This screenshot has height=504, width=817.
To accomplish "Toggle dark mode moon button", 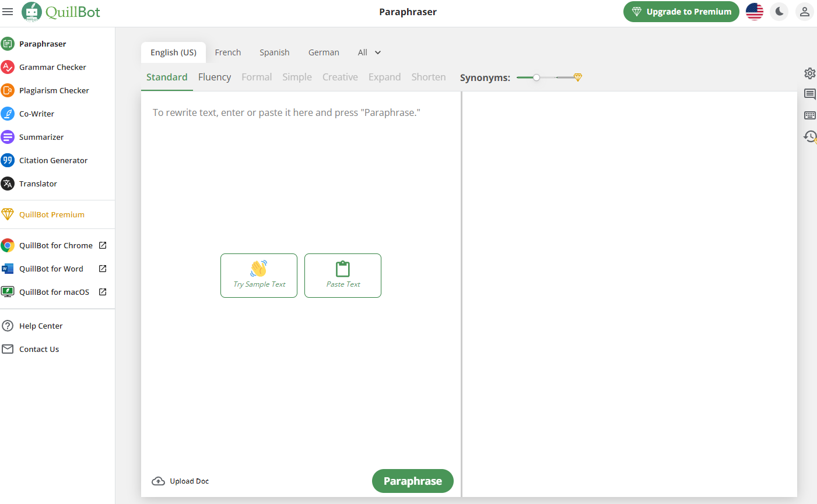I will 779,12.
